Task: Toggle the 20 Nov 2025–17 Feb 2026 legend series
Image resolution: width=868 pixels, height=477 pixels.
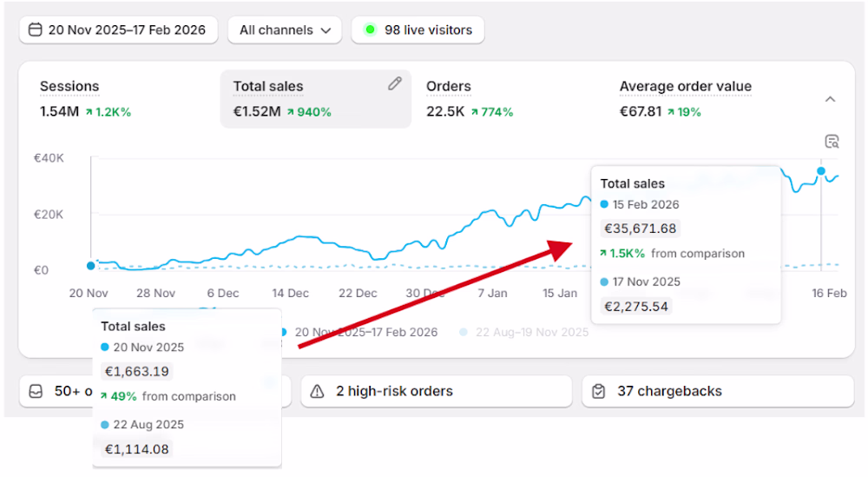Action: (360, 333)
